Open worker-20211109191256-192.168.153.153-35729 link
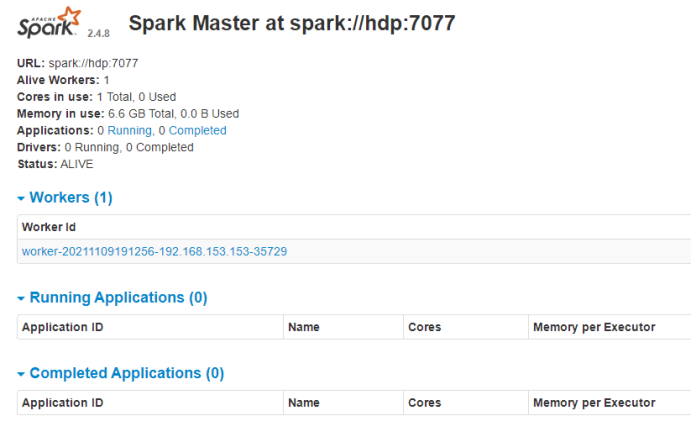Image resolution: width=692 pixels, height=437 pixels. [154, 252]
